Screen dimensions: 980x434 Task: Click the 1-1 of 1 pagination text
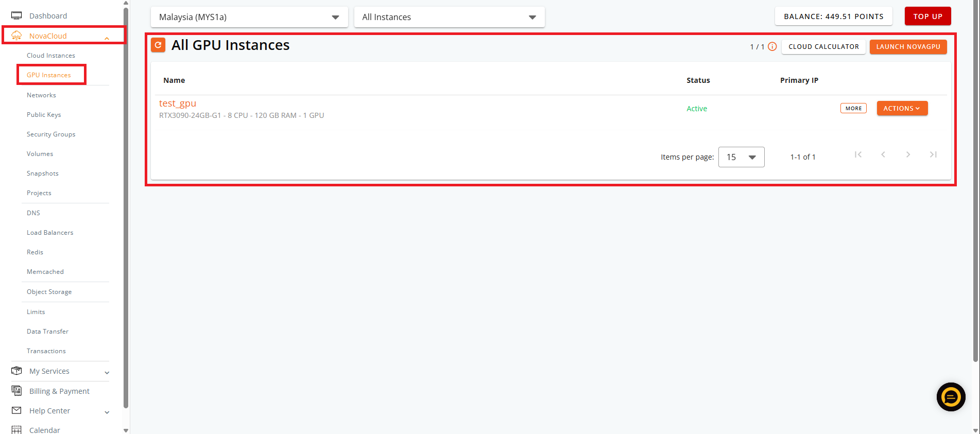803,157
